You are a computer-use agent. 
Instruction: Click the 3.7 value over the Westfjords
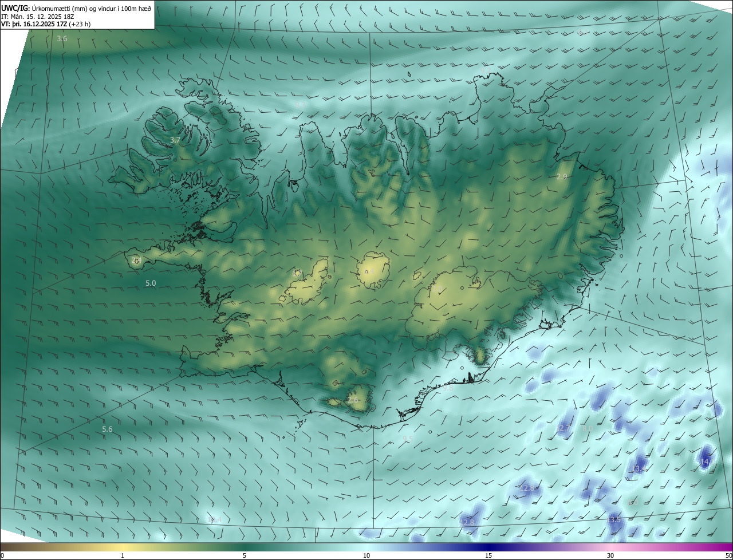[175, 140]
